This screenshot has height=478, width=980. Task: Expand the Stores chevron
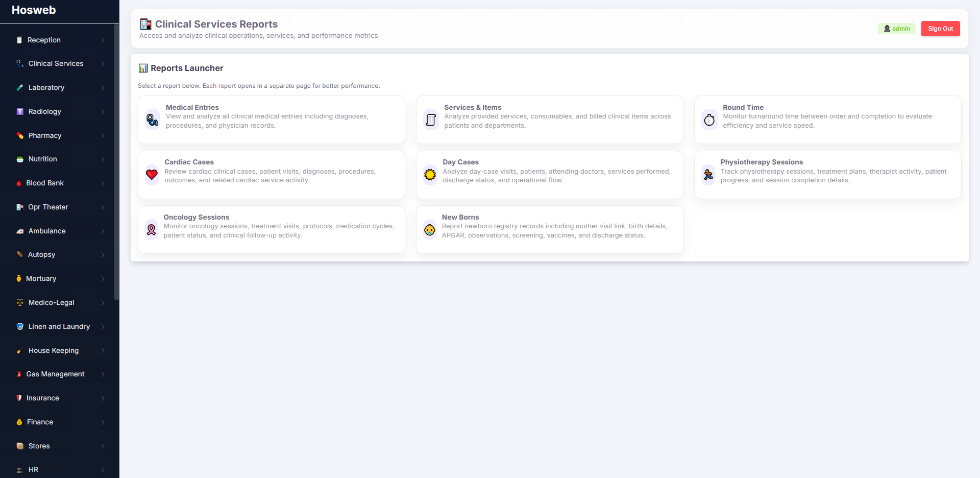pyautogui.click(x=103, y=446)
